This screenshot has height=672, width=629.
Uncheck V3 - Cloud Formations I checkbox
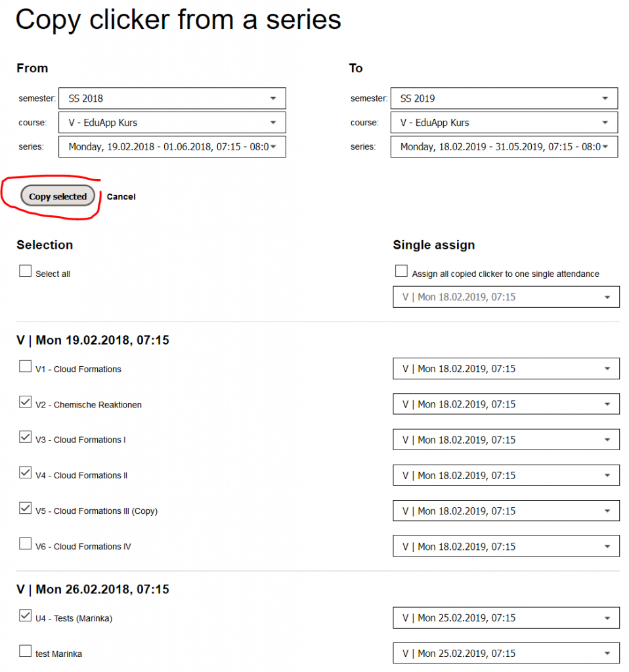pyautogui.click(x=26, y=437)
